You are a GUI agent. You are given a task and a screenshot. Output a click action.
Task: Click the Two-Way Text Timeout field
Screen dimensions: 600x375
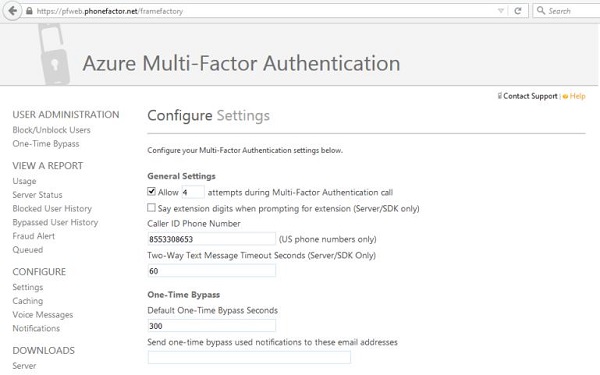click(212, 271)
